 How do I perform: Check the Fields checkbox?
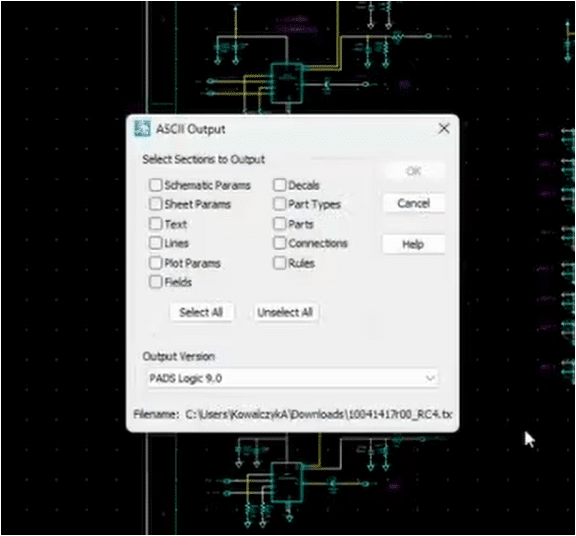coord(155,282)
